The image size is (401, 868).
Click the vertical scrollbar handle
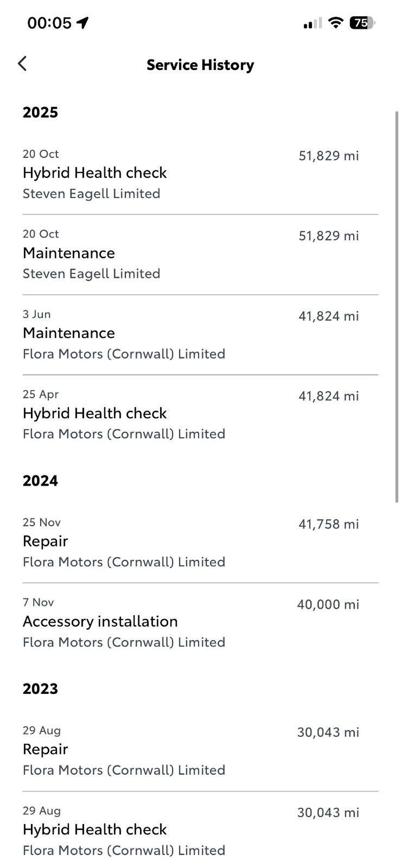397,307
